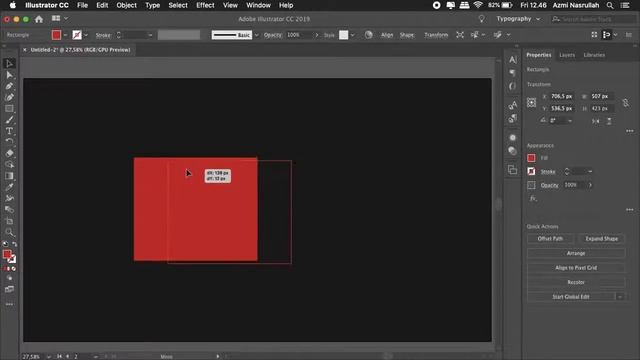Open the Typography workspace dropdown
The width and height of the screenshot is (640, 360).
click(x=518, y=19)
